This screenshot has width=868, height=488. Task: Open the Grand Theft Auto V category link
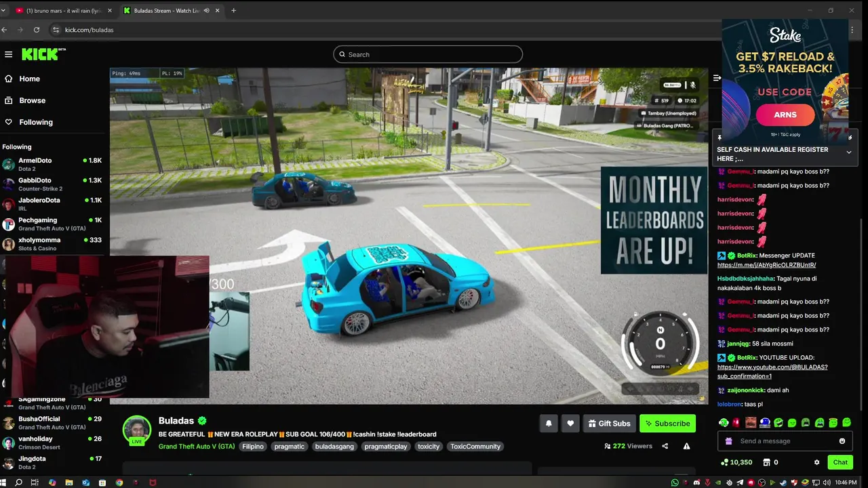(x=197, y=447)
